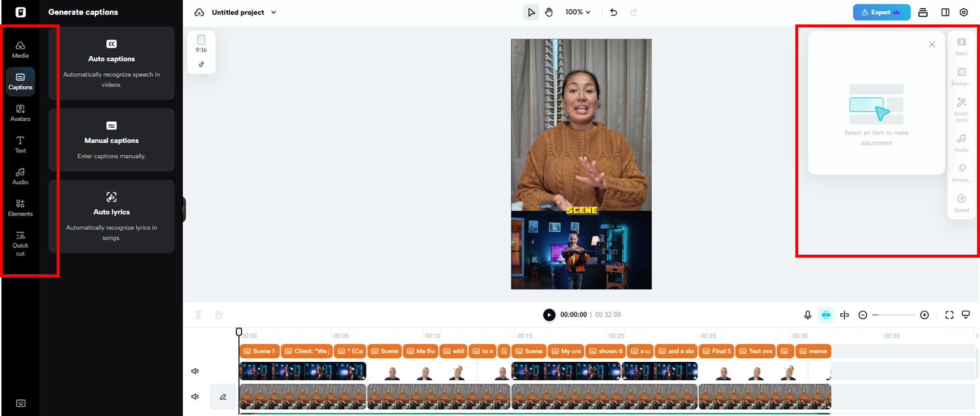This screenshot has height=416, width=980.
Task: Select the "Text ove" caption clip
Action: click(755, 351)
